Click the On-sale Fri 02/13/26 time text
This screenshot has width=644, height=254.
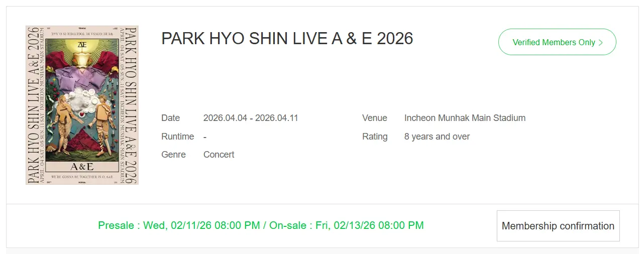pos(347,225)
